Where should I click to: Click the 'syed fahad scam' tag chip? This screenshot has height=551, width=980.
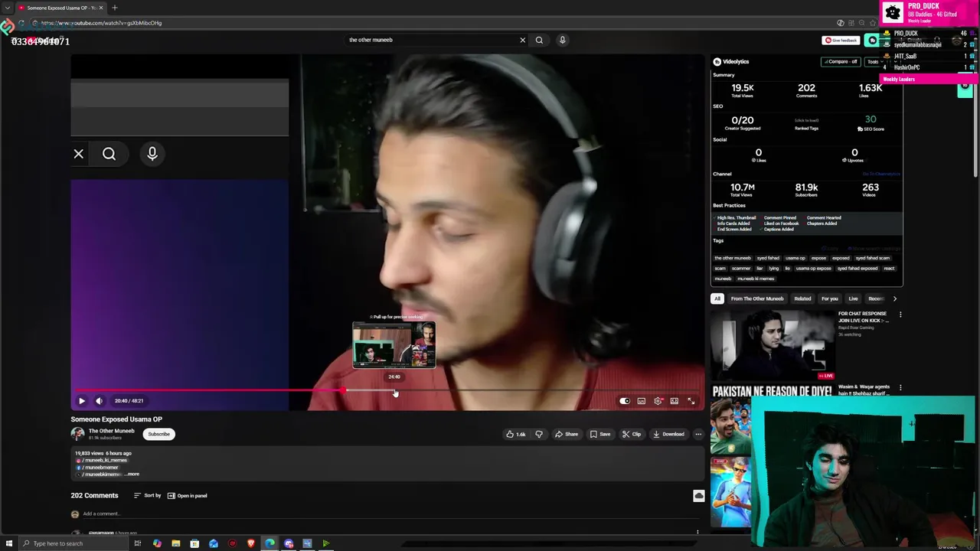click(x=873, y=259)
